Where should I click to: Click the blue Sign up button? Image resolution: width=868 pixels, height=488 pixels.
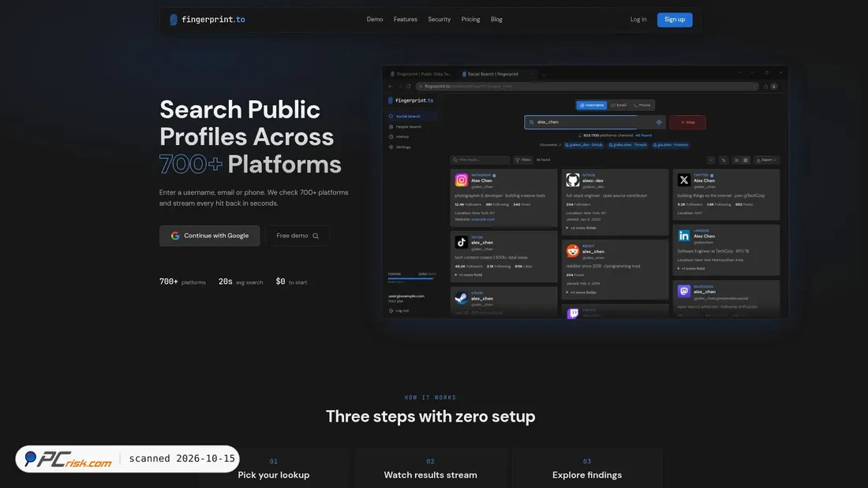674,20
